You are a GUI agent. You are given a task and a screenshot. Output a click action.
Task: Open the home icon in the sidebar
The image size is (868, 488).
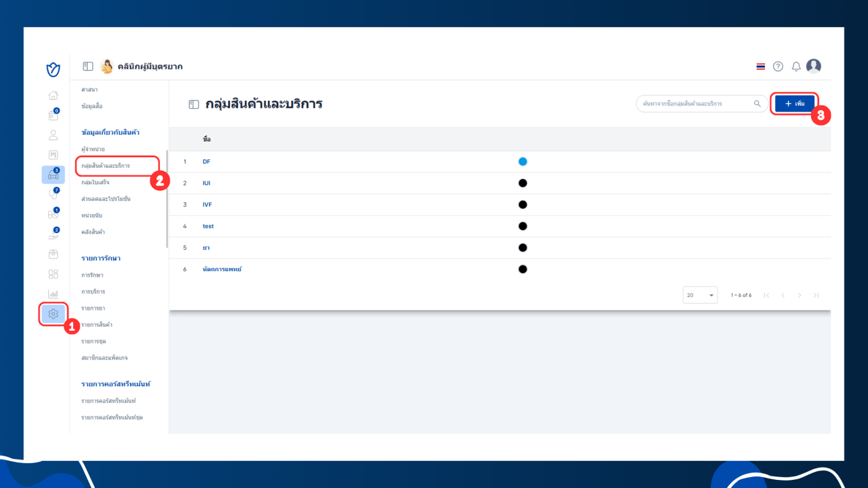coord(53,95)
